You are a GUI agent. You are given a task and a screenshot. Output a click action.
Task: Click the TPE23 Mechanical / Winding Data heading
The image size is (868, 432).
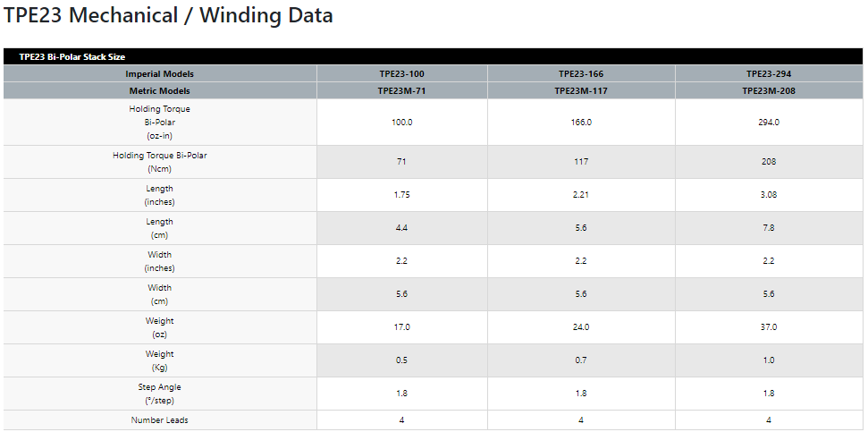point(168,15)
